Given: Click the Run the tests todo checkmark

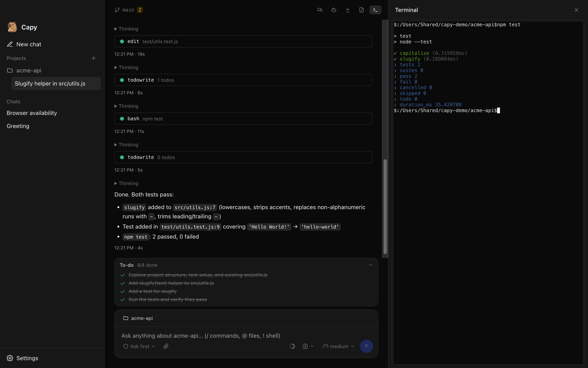Looking at the screenshot, I should 123,300.
